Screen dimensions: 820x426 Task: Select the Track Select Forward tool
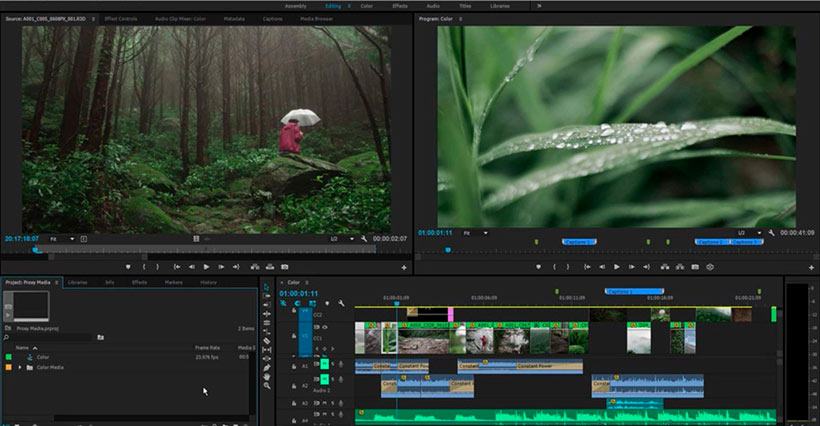tap(267, 296)
